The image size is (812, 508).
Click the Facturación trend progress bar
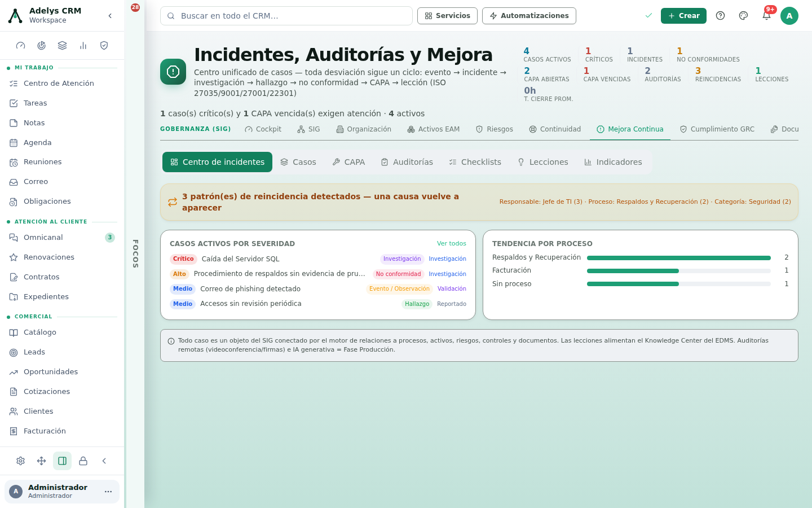point(679,271)
